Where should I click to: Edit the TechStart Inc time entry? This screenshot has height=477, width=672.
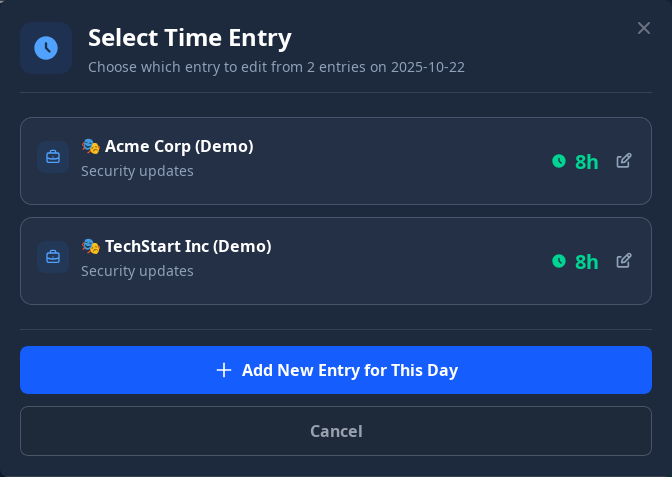click(624, 261)
